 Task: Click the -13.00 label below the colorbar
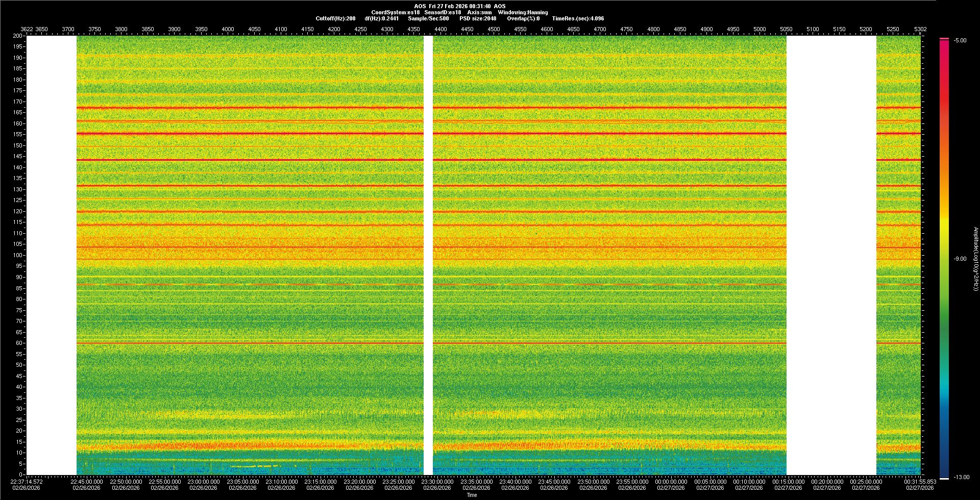pyautogui.click(x=961, y=478)
